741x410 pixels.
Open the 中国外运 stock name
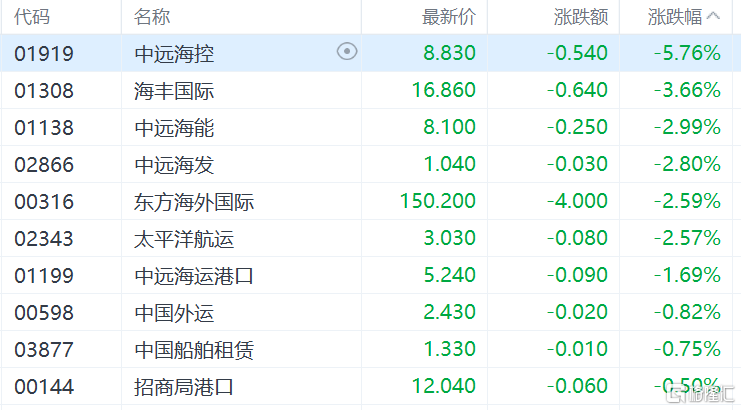174,313
